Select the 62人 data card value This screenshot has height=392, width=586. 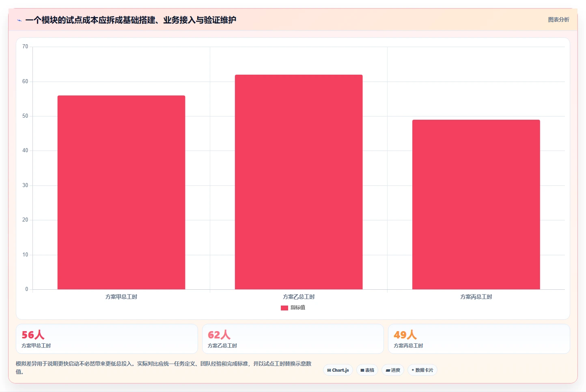[x=219, y=335]
